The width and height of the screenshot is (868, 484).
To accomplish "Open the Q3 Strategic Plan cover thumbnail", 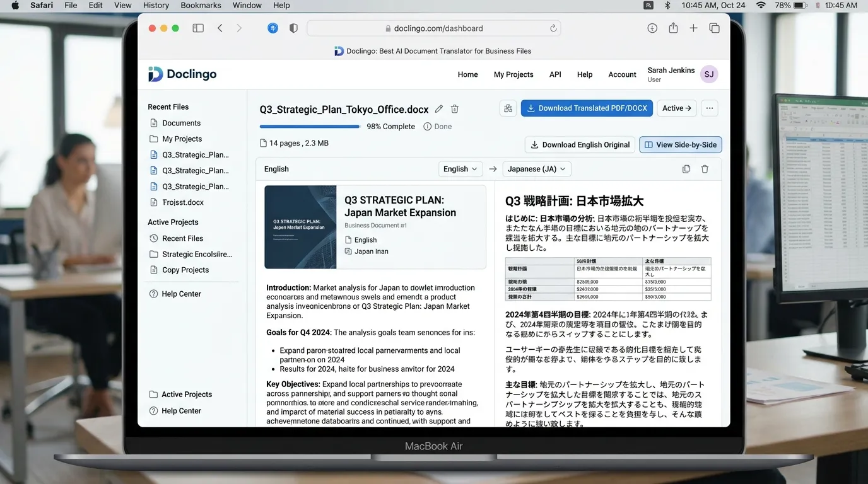I will coord(300,227).
